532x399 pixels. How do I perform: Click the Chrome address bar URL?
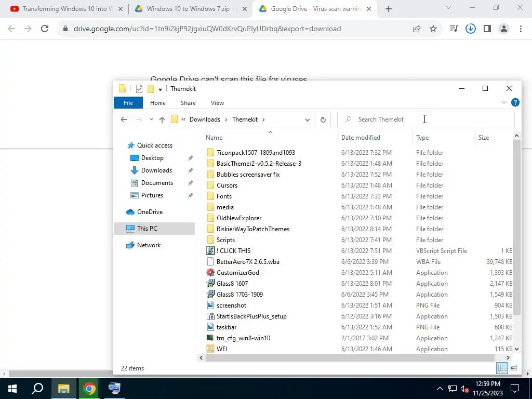click(207, 29)
